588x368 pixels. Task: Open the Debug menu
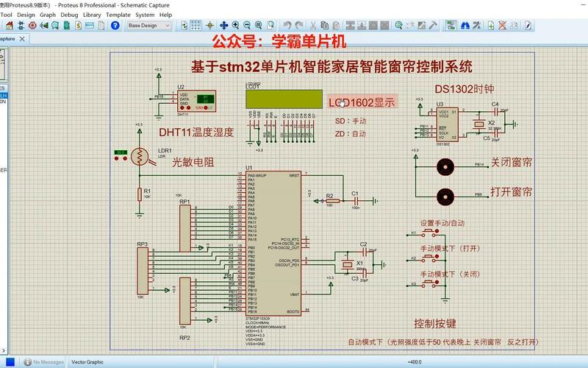coord(69,14)
